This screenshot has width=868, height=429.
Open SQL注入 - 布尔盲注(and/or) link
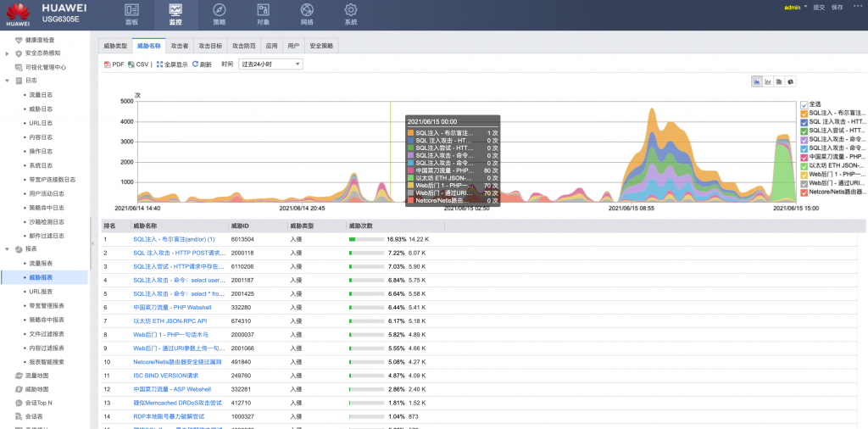pos(174,239)
